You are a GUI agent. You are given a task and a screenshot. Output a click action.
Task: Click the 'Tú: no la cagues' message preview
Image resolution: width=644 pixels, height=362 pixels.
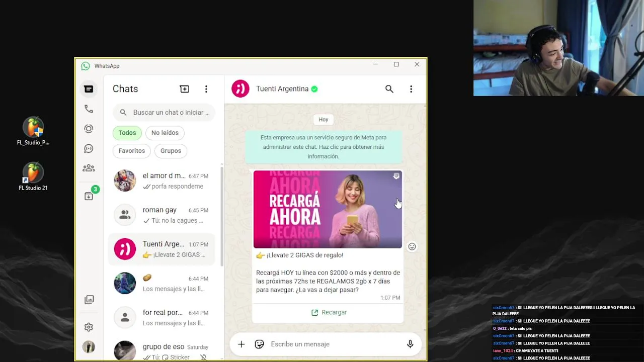(178, 221)
